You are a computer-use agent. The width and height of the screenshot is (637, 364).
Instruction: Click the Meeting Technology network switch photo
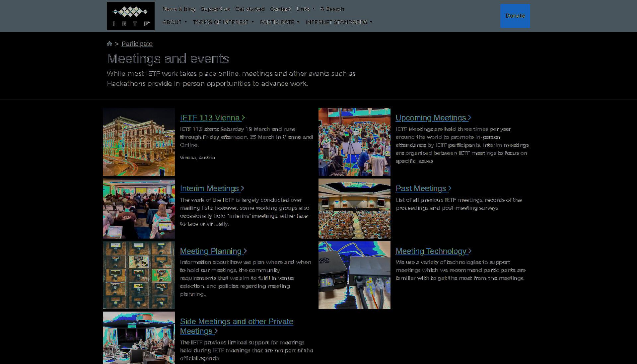(x=354, y=275)
